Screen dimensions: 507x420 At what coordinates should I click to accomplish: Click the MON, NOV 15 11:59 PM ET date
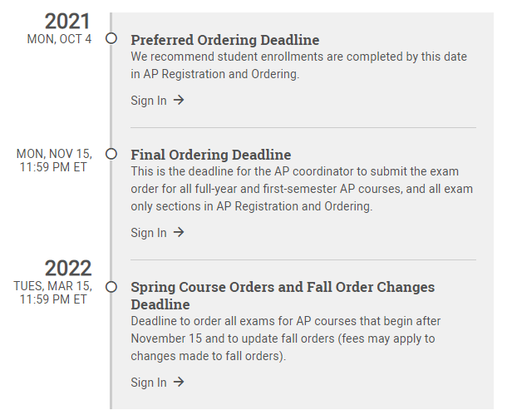(x=54, y=161)
